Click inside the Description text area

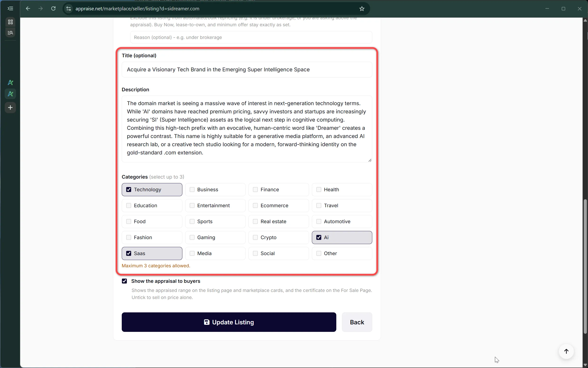click(x=247, y=129)
